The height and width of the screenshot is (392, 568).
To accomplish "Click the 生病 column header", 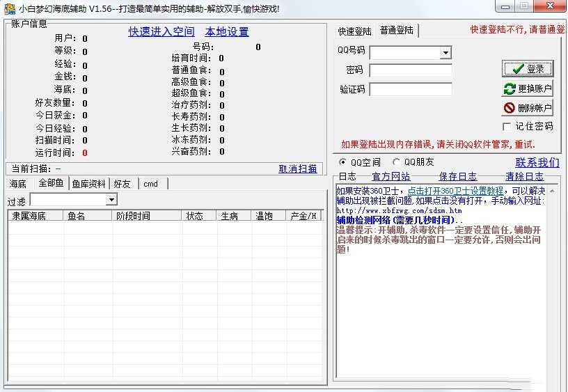I will pyautogui.click(x=234, y=216).
